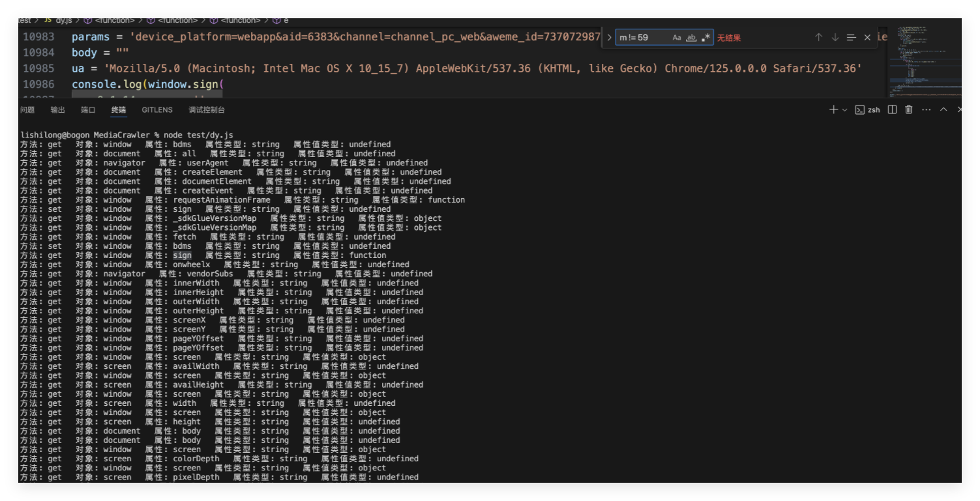Click 'availHeight' in terminal output

pyautogui.click(x=199, y=384)
